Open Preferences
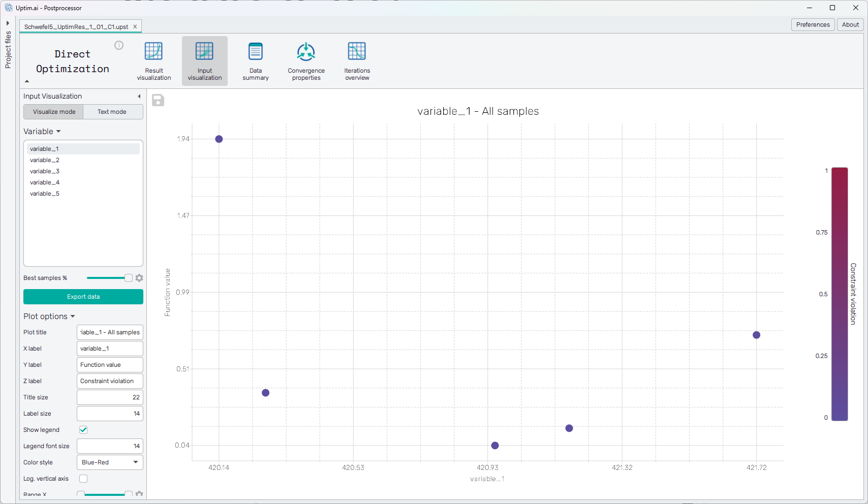The image size is (868, 504). (813, 24)
